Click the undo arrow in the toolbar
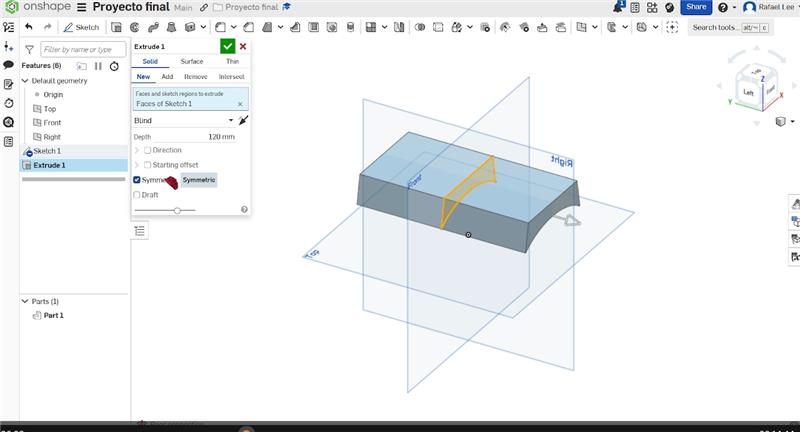800x432 pixels. [x=29, y=27]
